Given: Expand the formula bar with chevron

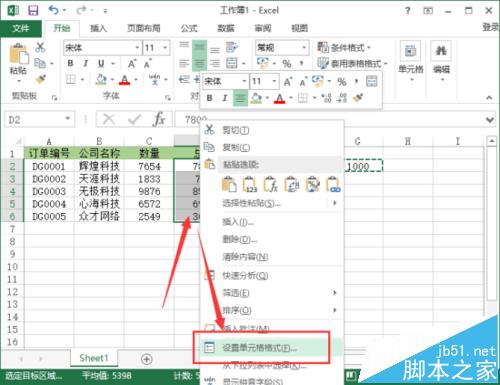Looking at the screenshot, I should pos(490,119).
